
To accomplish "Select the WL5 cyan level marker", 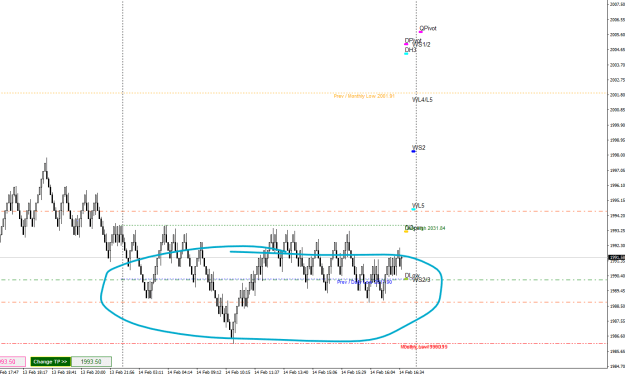I will (413, 209).
